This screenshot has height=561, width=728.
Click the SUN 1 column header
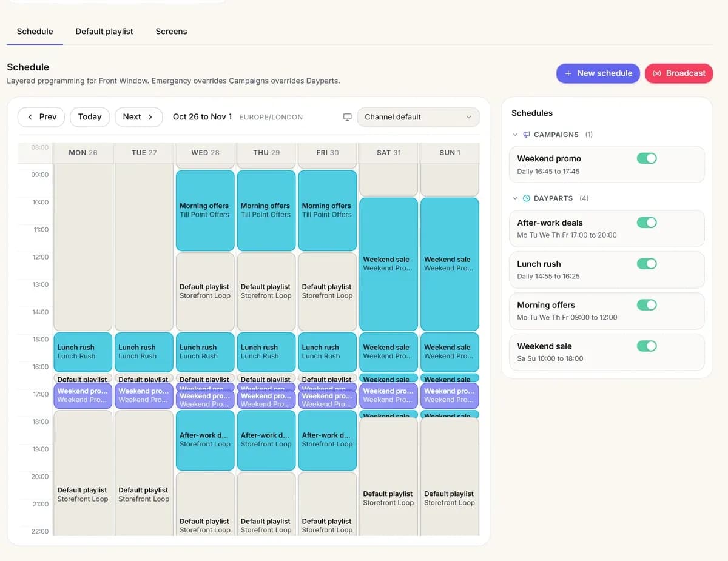coord(450,153)
